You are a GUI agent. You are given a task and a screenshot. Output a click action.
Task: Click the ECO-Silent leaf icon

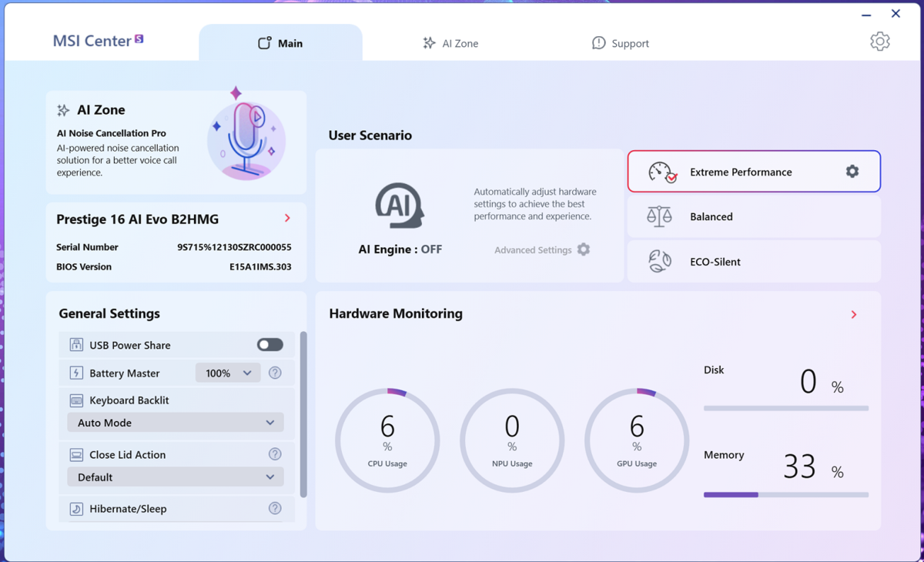click(x=659, y=262)
